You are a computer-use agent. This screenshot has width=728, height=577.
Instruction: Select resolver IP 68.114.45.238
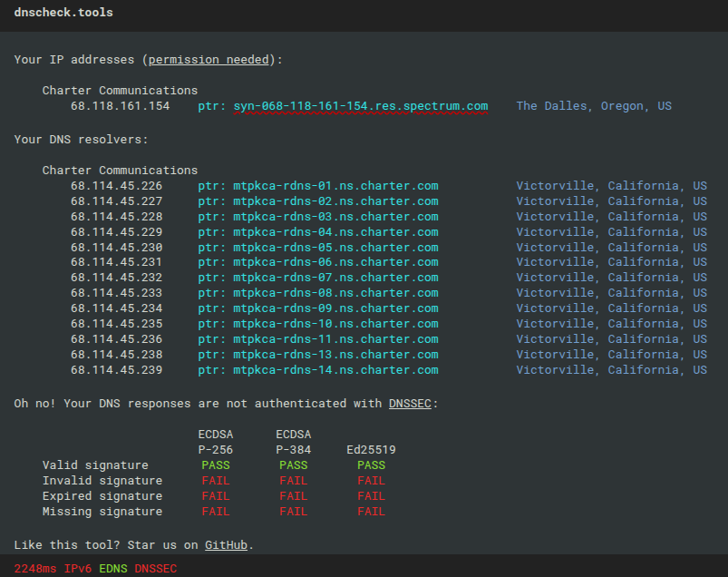(x=117, y=355)
